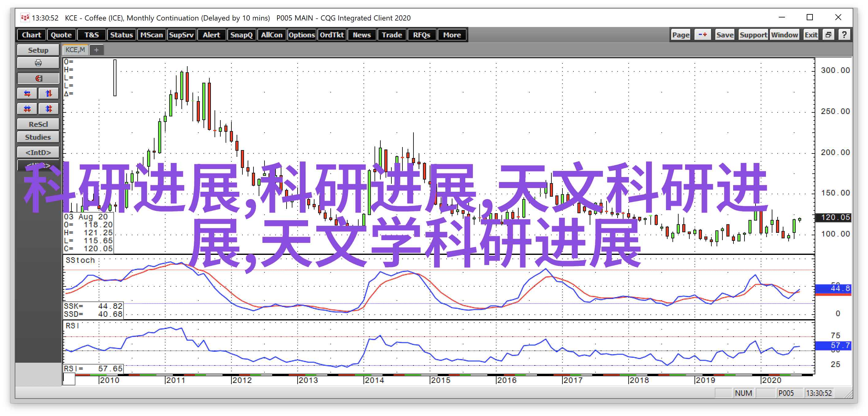This screenshot has height=416, width=868.
Task: Click the RSI study label
Action: pos(72,326)
